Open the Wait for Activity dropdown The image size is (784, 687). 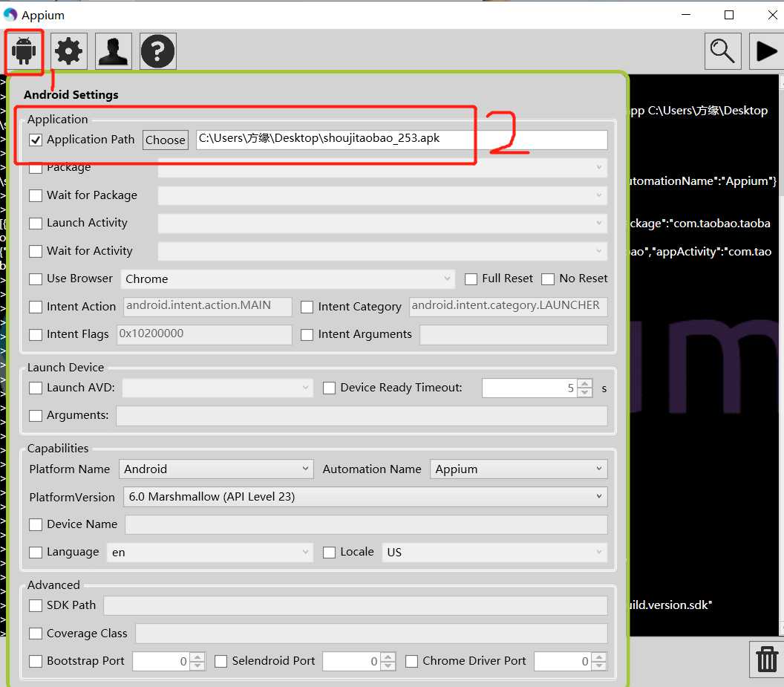[382, 251]
